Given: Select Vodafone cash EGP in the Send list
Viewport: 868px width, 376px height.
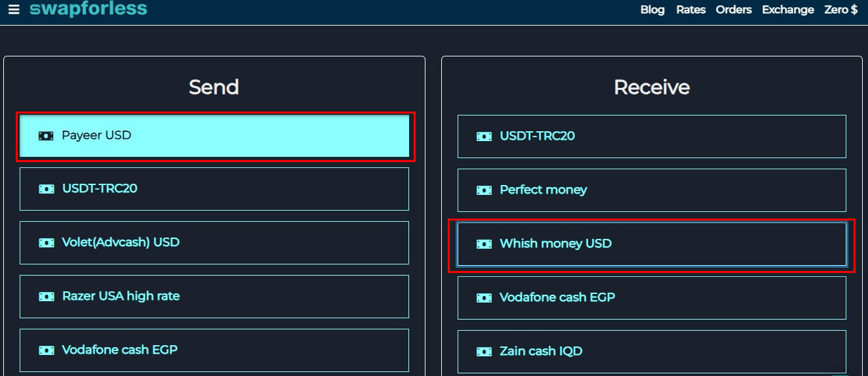Looking at the screenshot, I should (x=214, y=350).
